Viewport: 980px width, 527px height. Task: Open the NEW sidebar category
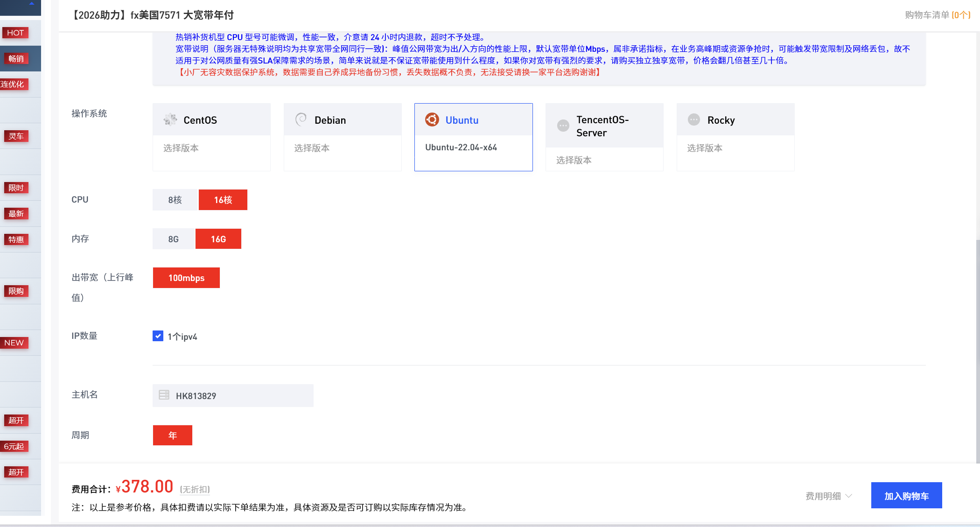pyautogui.click(x=14, y=343)
